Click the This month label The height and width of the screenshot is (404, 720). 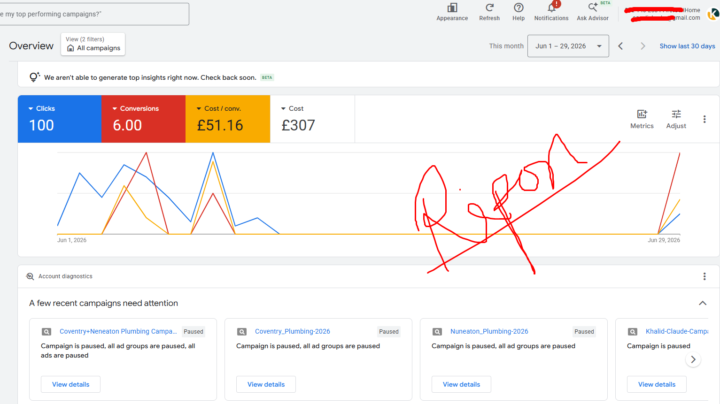506,46
